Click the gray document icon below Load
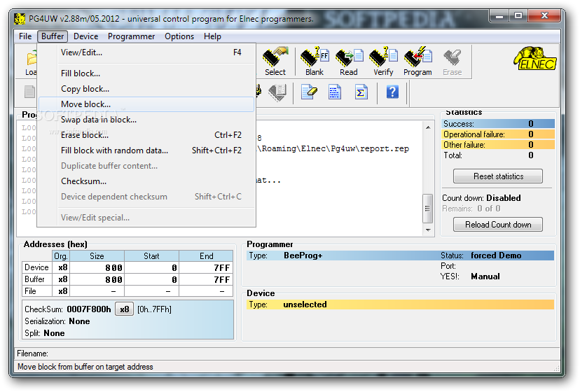 pos(29,92)
